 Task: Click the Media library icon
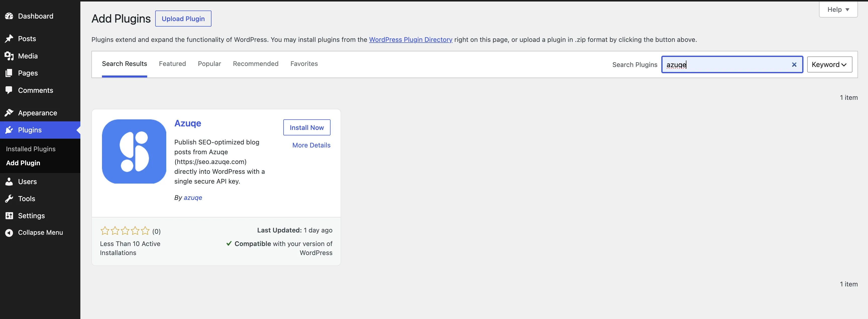(x=9, y=56)
